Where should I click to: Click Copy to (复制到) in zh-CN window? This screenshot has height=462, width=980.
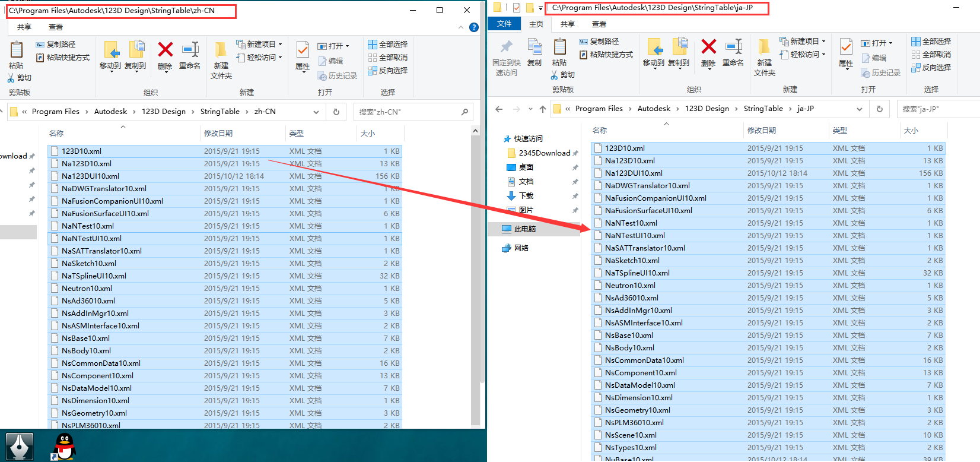(x=135, y=56)
